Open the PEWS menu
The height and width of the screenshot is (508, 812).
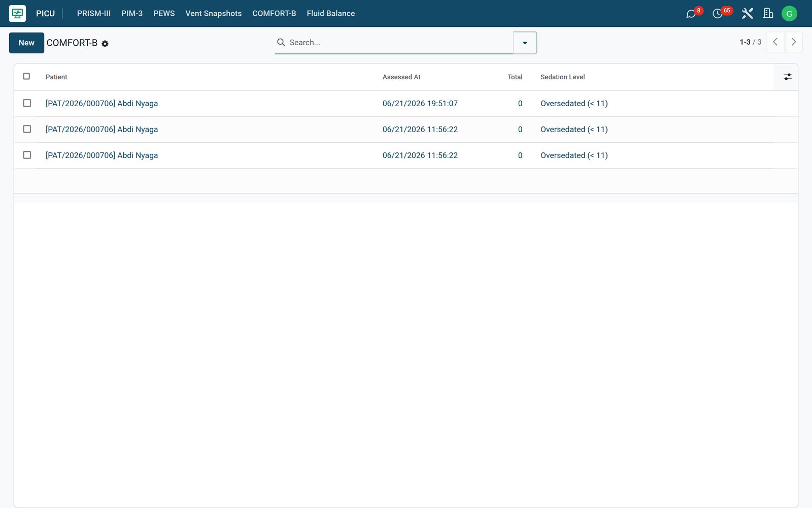[164, 14]
